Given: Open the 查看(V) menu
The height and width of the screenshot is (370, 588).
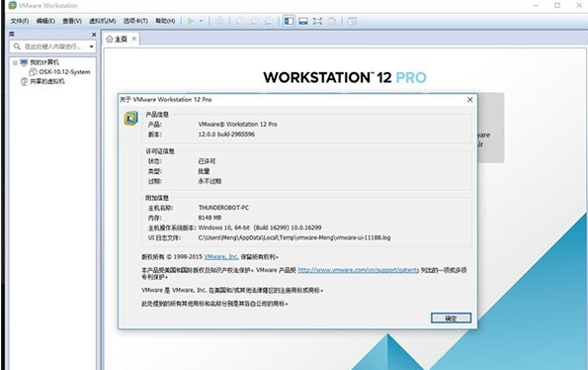Looking at the screenshot, I should 72,21.
